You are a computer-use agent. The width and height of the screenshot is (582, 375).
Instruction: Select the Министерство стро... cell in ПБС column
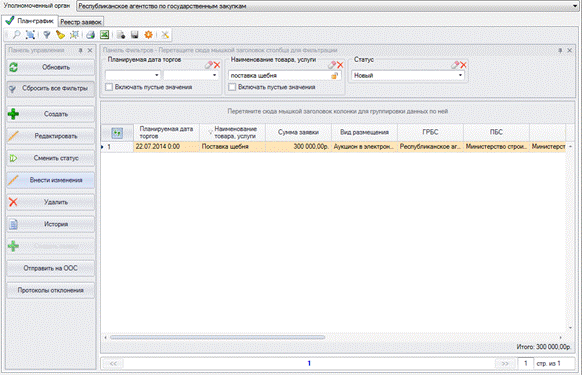[x=496, y=147]
